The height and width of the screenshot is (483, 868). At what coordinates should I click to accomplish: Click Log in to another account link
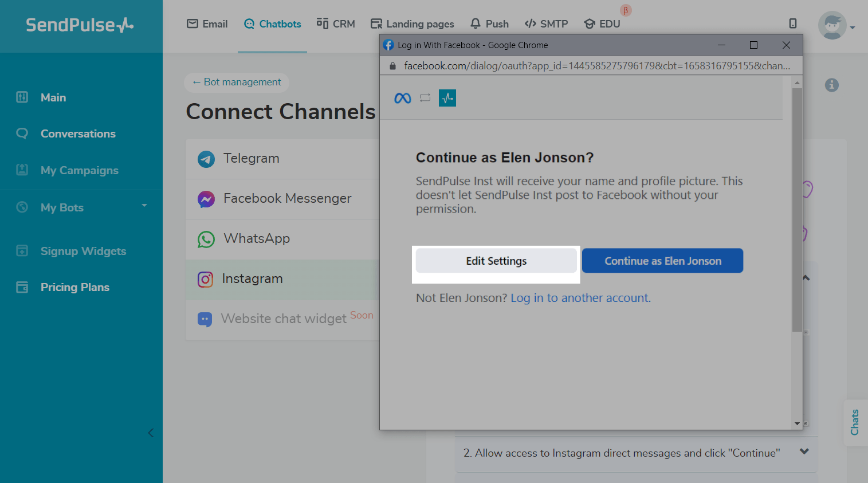(x=580, y=298)
